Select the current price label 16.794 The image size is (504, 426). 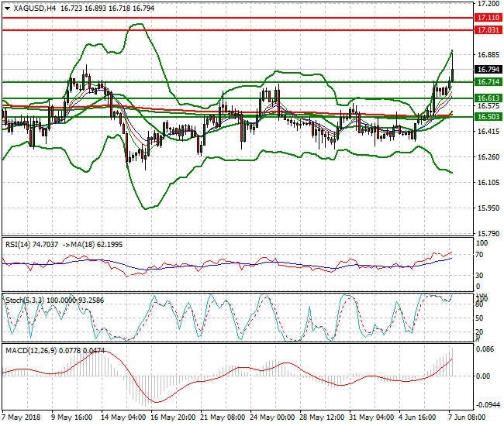click(x=487, y=70)
